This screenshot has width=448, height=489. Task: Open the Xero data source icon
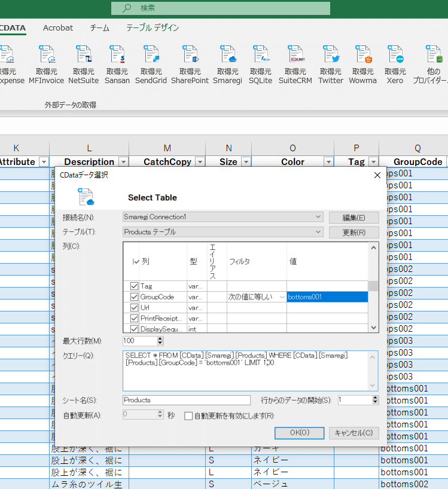click(x=395, y=56)
